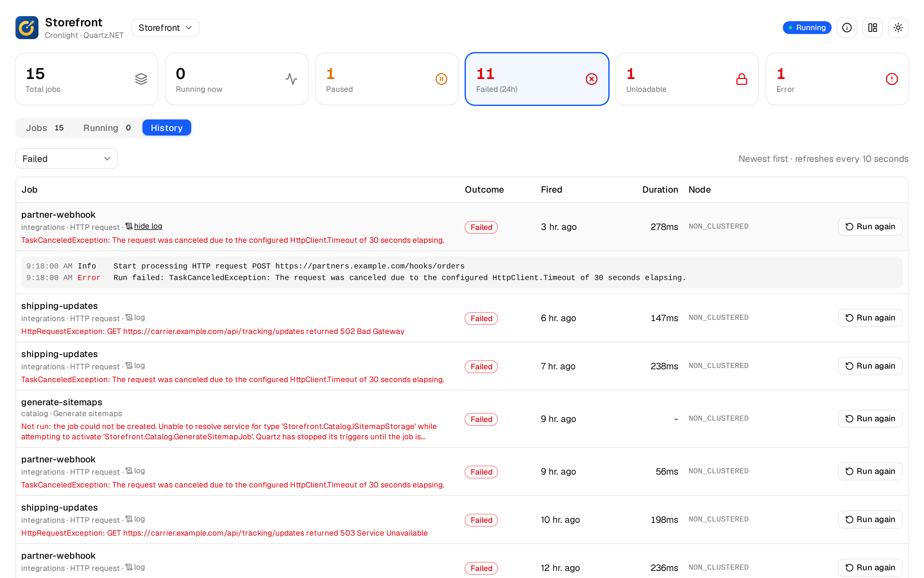Select the History tab

(167, 128)
